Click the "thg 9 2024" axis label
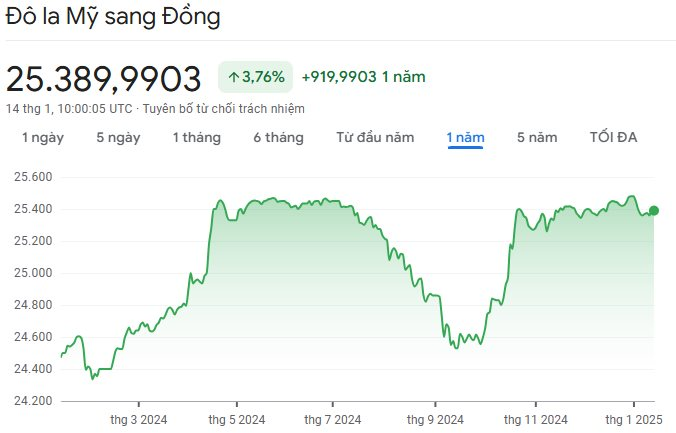The width and height of the screenshot is (676, 433). click(435, 419)
